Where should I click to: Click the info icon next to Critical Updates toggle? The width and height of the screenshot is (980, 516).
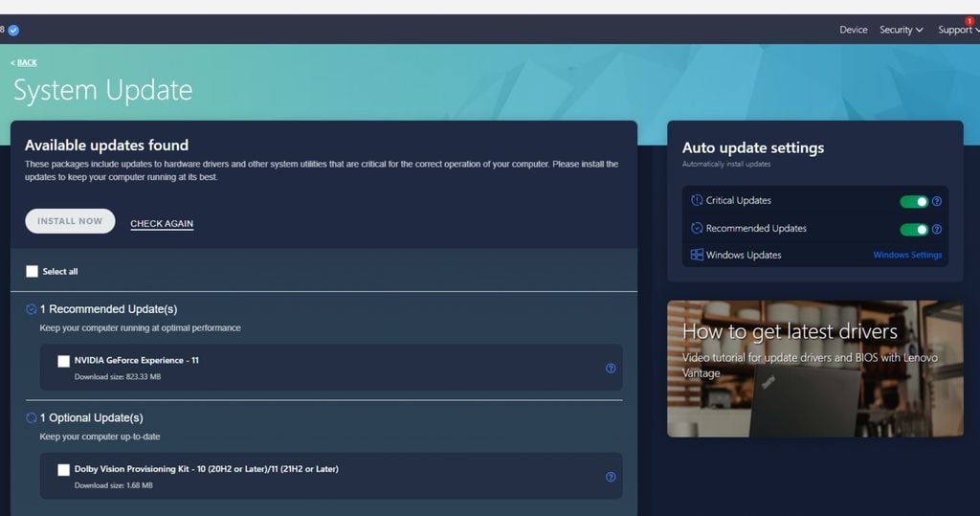click(937, 202)
